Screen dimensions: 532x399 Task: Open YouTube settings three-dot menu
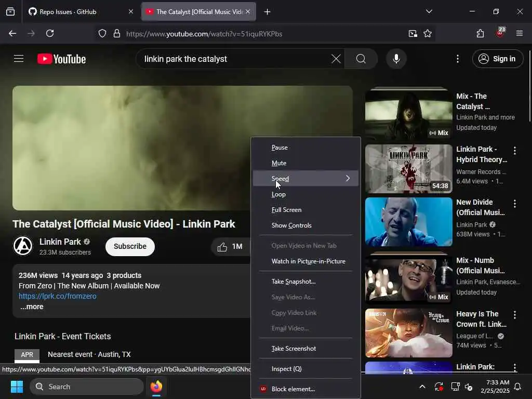[457, 59]
